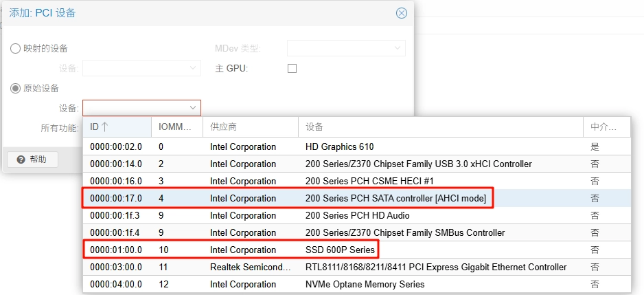Select the Realtek Gigabit Ethernet Controller
644x295 pixels.
click(x=435, y=267)
